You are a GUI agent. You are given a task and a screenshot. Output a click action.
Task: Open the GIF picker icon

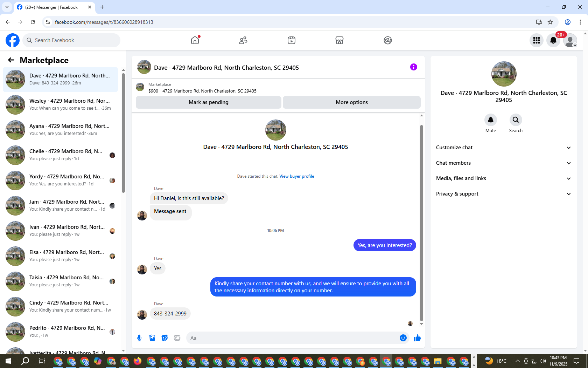click(177, 338)
